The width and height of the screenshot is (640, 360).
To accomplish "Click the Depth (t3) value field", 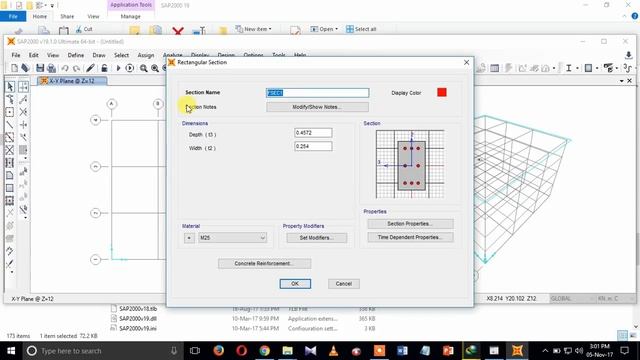I will pyautogui.click(x=313, y=133).
